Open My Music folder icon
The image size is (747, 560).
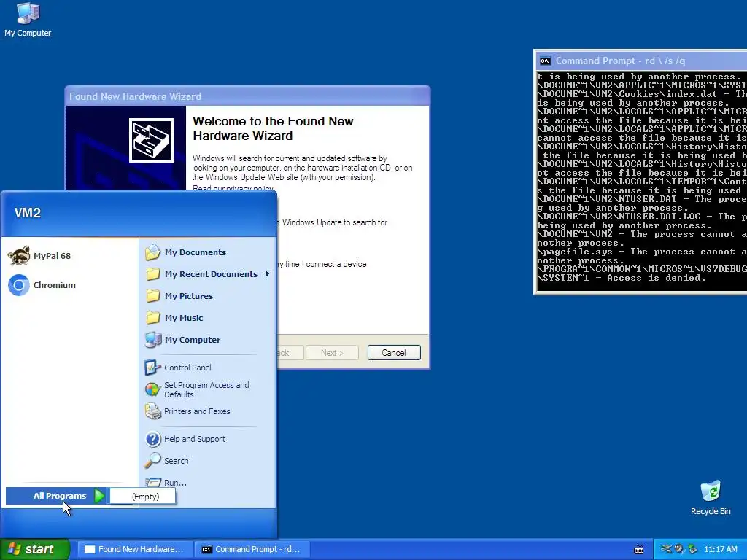(153, 318)
